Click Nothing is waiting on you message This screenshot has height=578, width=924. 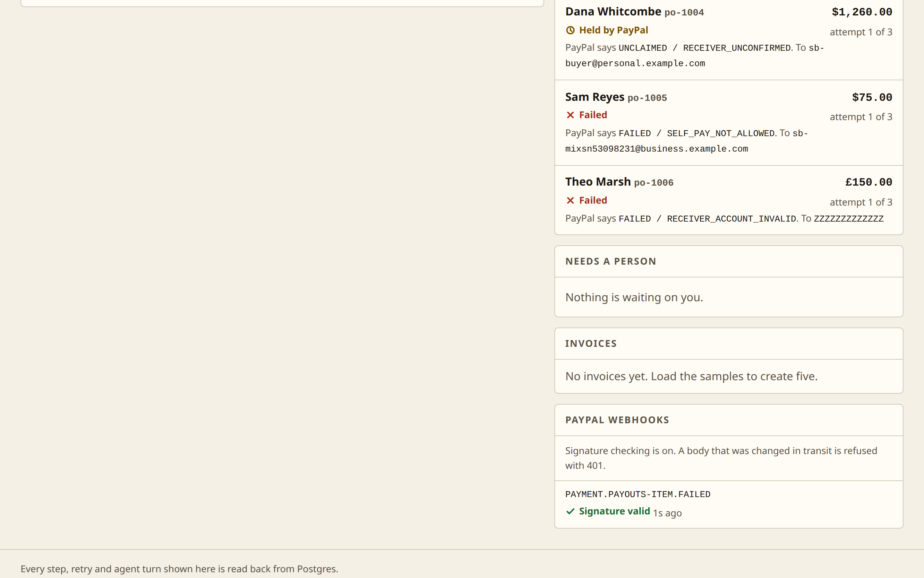[634, 297]
